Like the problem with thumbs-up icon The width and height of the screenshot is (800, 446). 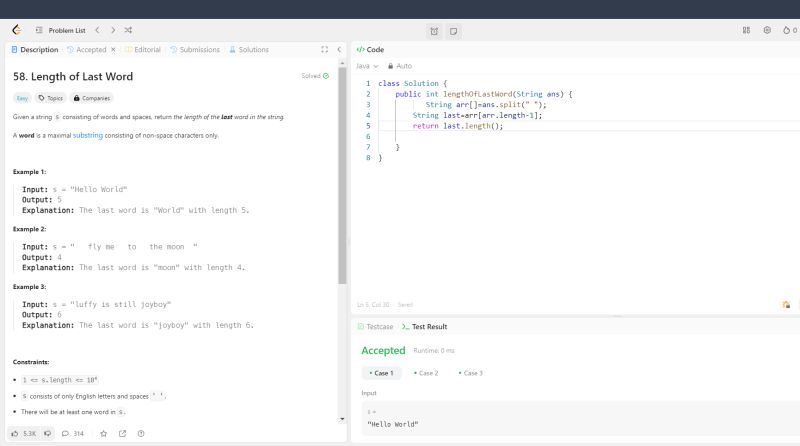click(x=24, y=434)
